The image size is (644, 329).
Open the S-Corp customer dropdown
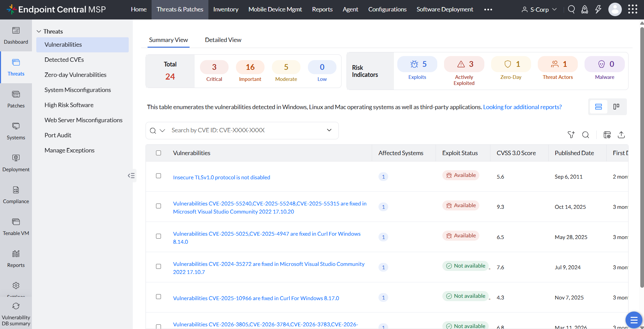[539, 9]
